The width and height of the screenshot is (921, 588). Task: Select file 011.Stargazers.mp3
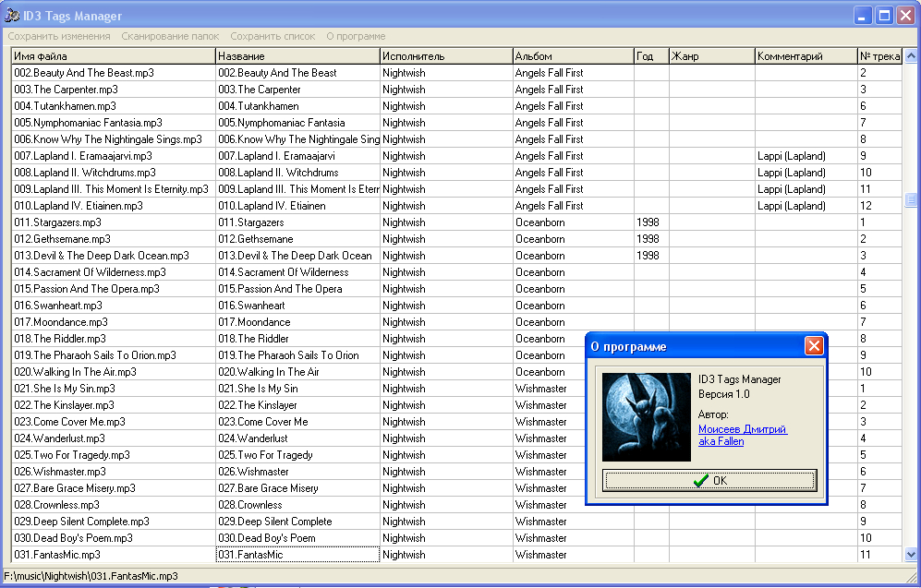[x=114, y=222]
